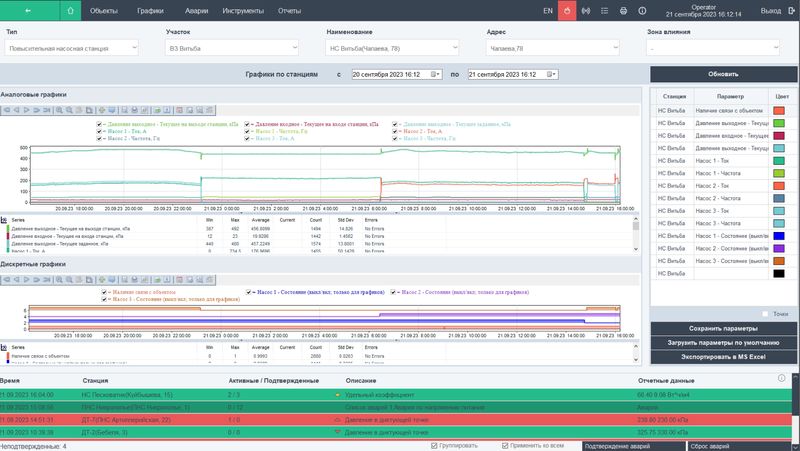Click the red alarm siren icon
The image size is (800, 451).
567,11
